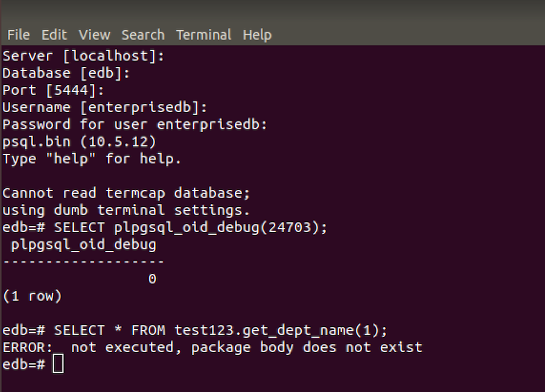Click the SELECT plpgsql_oid_debug(24703) command text

click(x=199, y=228)
